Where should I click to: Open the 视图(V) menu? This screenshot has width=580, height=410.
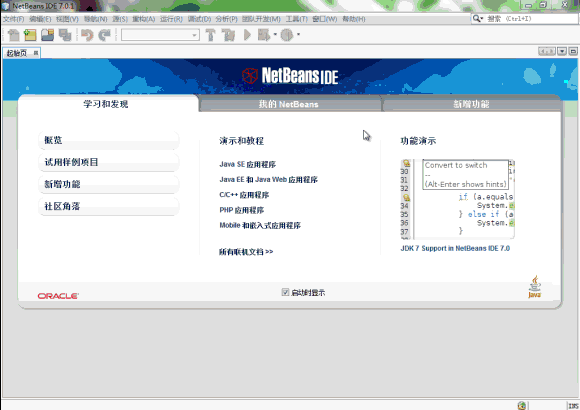tap(67, 19)
